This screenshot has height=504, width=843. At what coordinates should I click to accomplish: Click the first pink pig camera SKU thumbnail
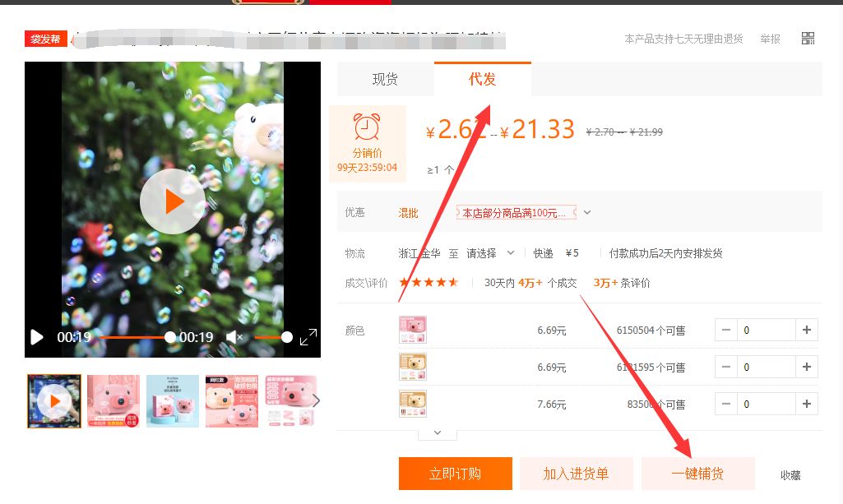click(412, 329)
